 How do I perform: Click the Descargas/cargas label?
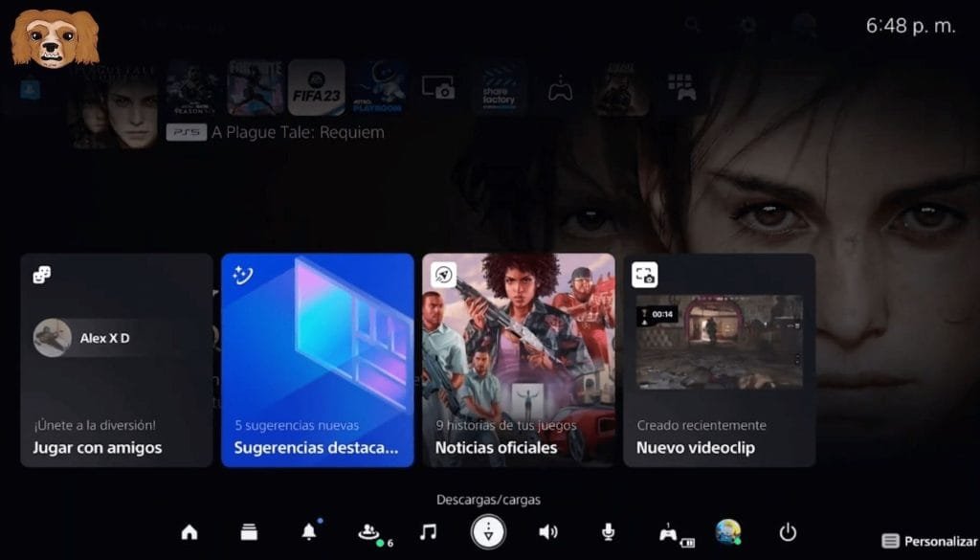click(x=488, y=500)
